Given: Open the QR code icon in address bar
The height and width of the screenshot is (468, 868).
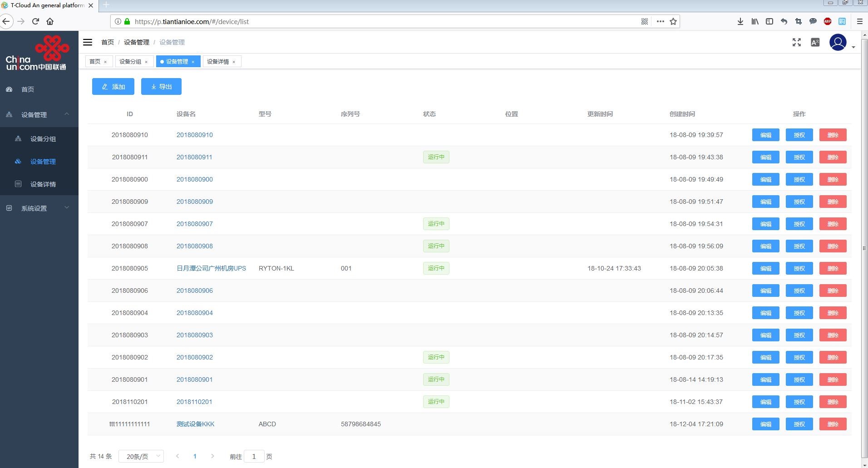Looking at the screenshot, I should click(644, 21).
